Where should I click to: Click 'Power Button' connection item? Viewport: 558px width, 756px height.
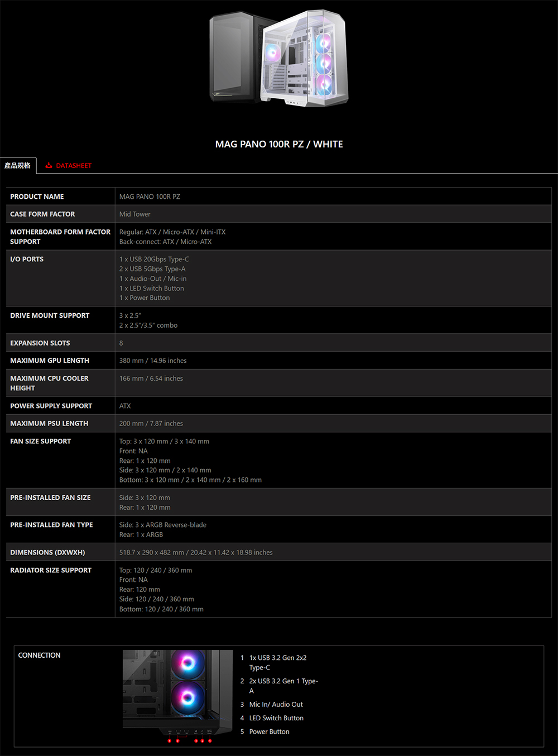[x=270, y=732]
